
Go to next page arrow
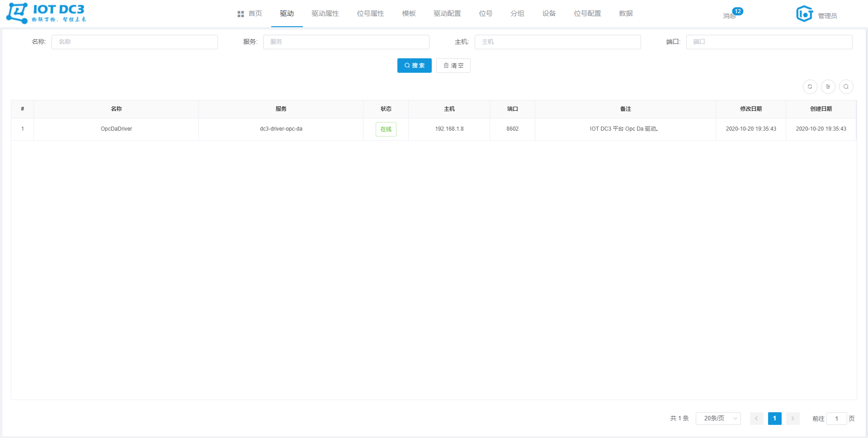793,419
